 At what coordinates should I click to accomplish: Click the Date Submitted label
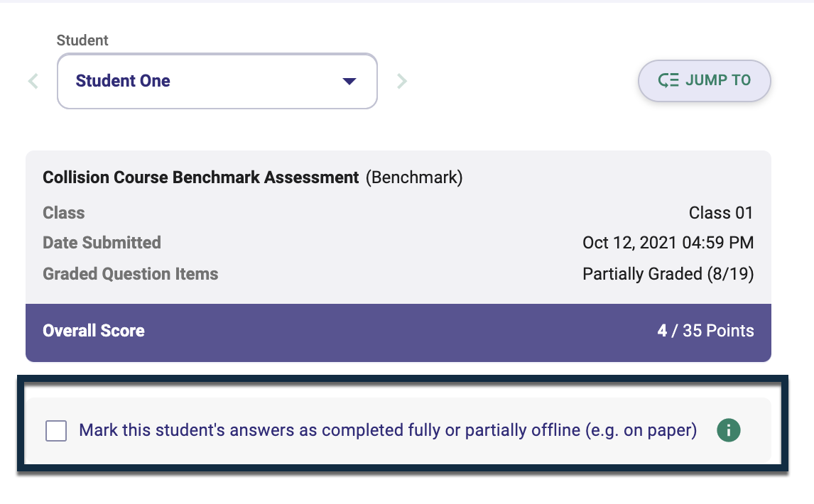tap(102, 242)
